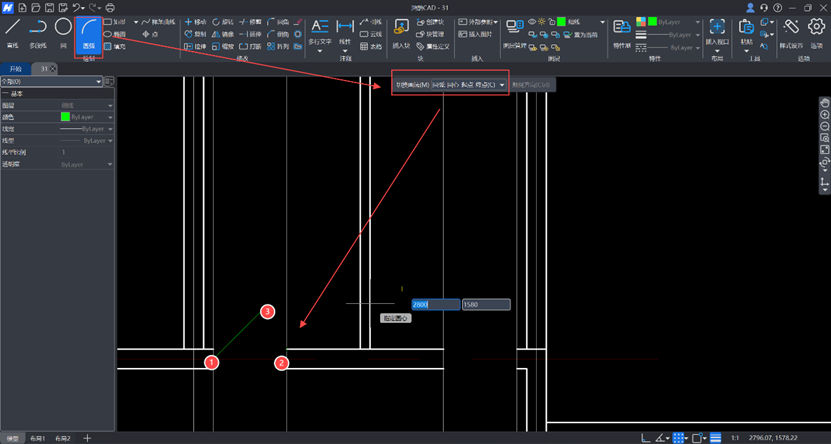
Task: Select the Arc (圆弧) tool
Action: (x=89, y=34)
